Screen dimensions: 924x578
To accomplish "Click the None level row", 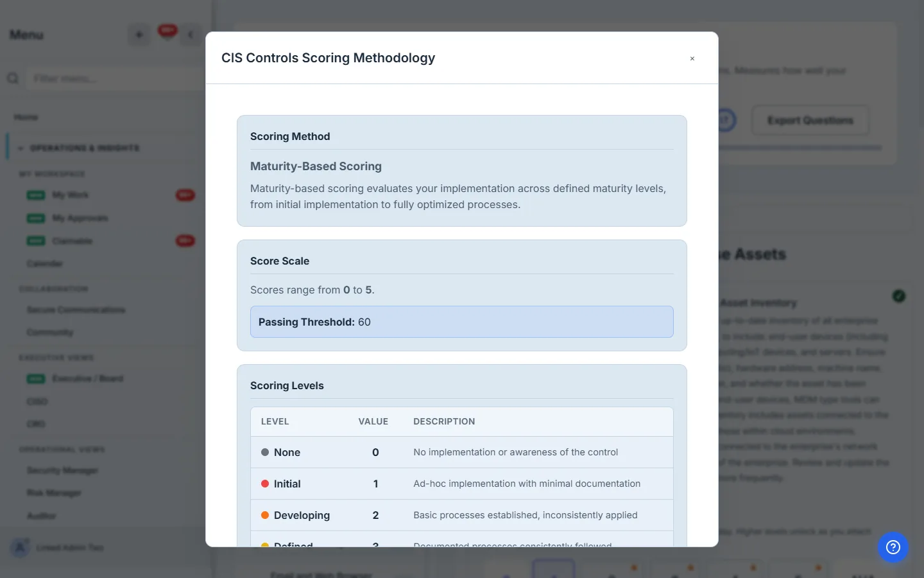I will point(462,452).
